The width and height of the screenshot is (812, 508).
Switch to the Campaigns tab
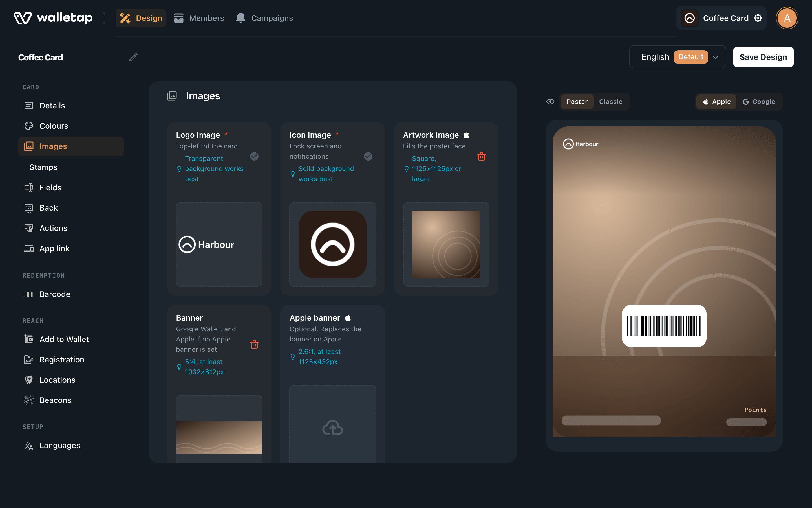[264, 18]
